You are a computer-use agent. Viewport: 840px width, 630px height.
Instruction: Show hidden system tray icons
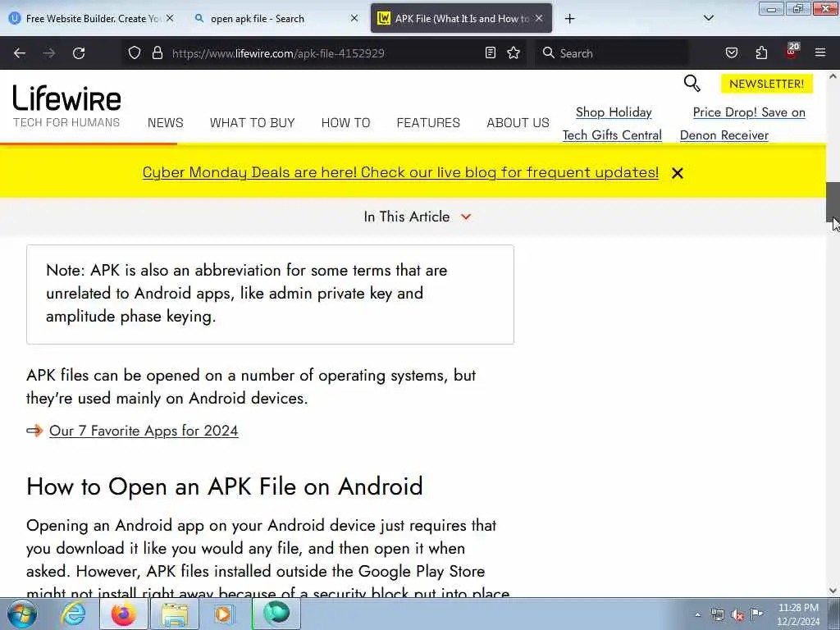coord(697,614)
